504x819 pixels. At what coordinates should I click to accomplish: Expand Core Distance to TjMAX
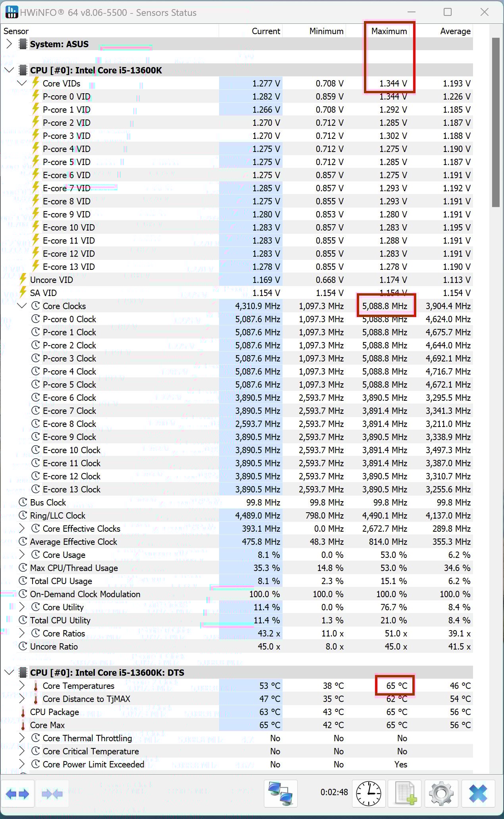[x=22, y=699]
